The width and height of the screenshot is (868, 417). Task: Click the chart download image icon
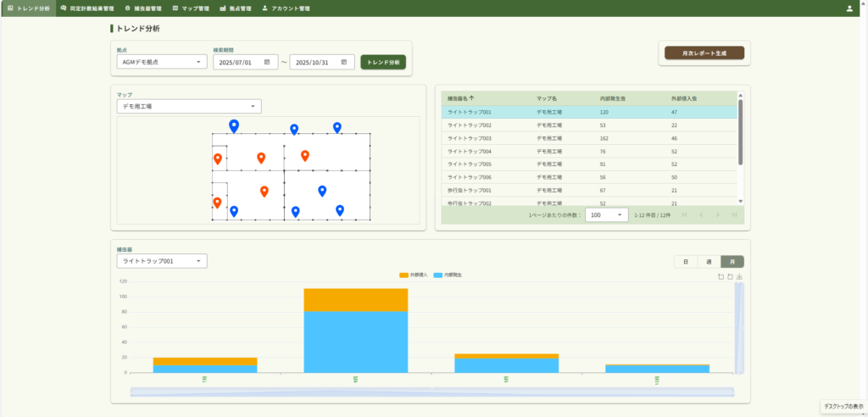coord(739,276)
